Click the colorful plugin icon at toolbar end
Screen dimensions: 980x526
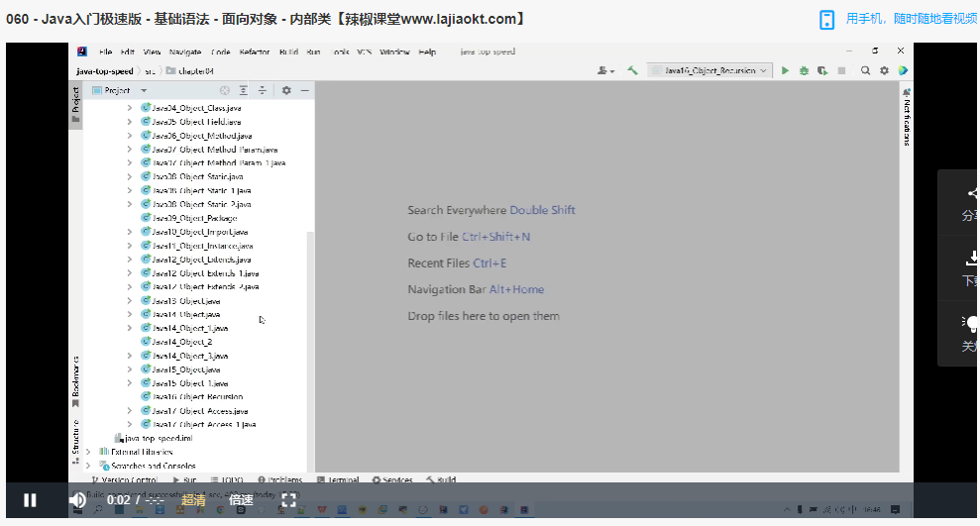[x=903, y=70]
